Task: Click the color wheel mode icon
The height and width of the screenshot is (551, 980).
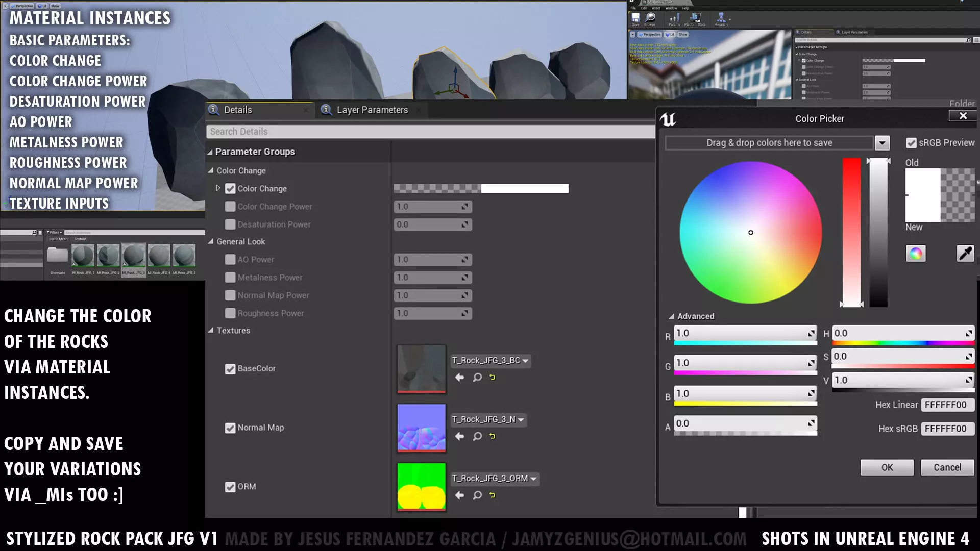Action: pyautogui.click(x=916, y=254)
